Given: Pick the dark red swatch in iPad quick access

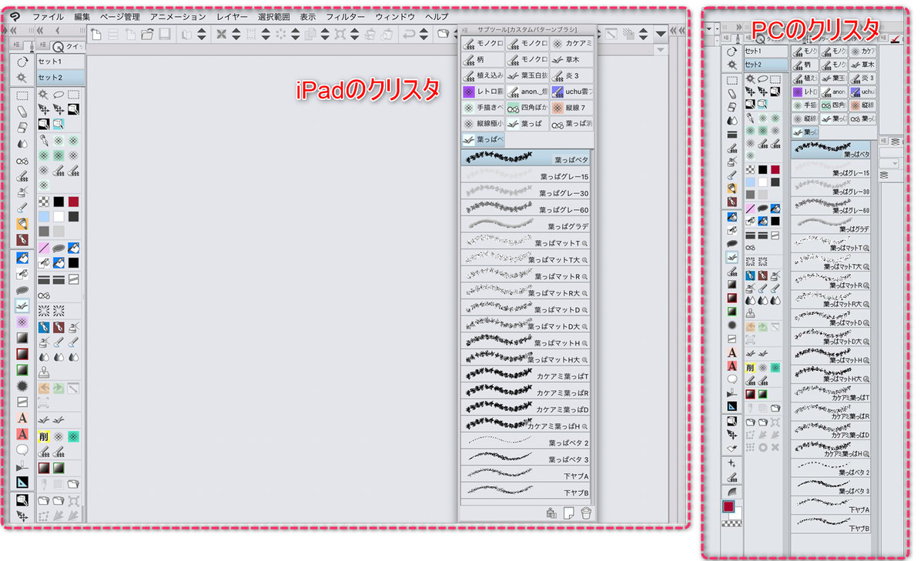Looking at the screenshot, I should 73,202.
